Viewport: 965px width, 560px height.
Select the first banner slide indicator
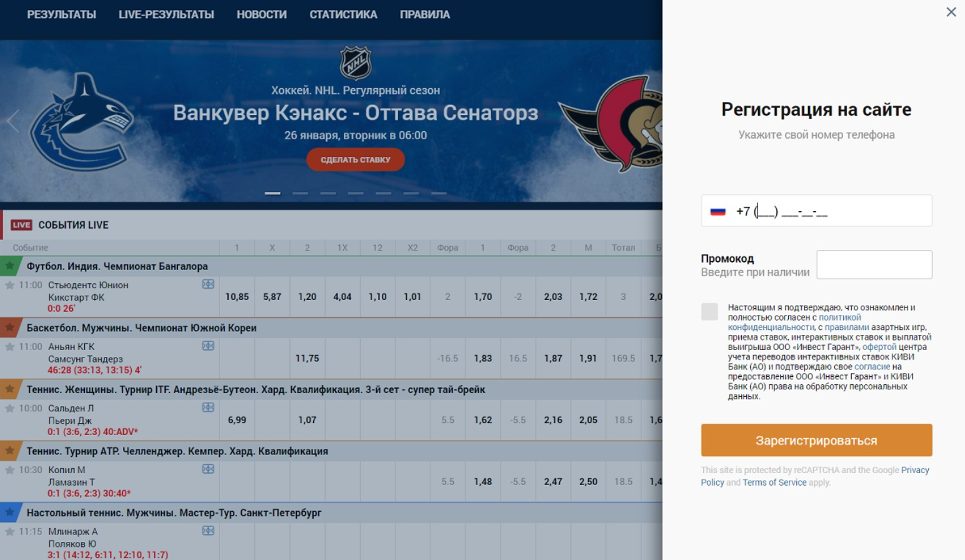pos(272,193)
